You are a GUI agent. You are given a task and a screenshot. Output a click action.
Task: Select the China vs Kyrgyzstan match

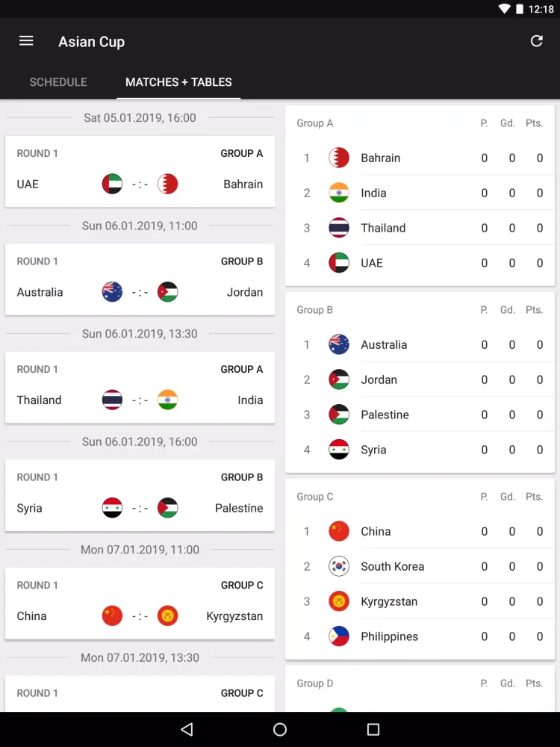[140, 604]
